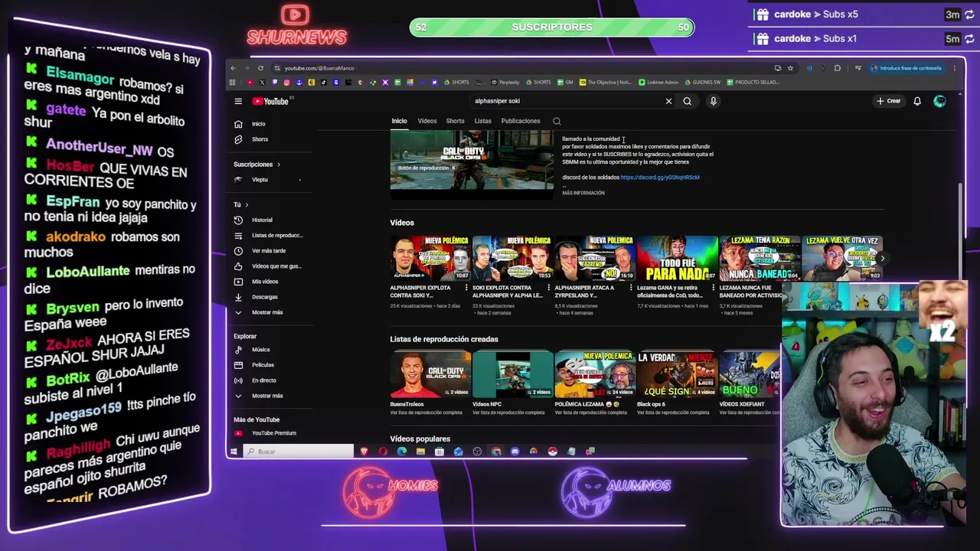The width and height of the screenshot is (980, 551).
Task: Select the channel Inicio tab
Action: point(400,121)
